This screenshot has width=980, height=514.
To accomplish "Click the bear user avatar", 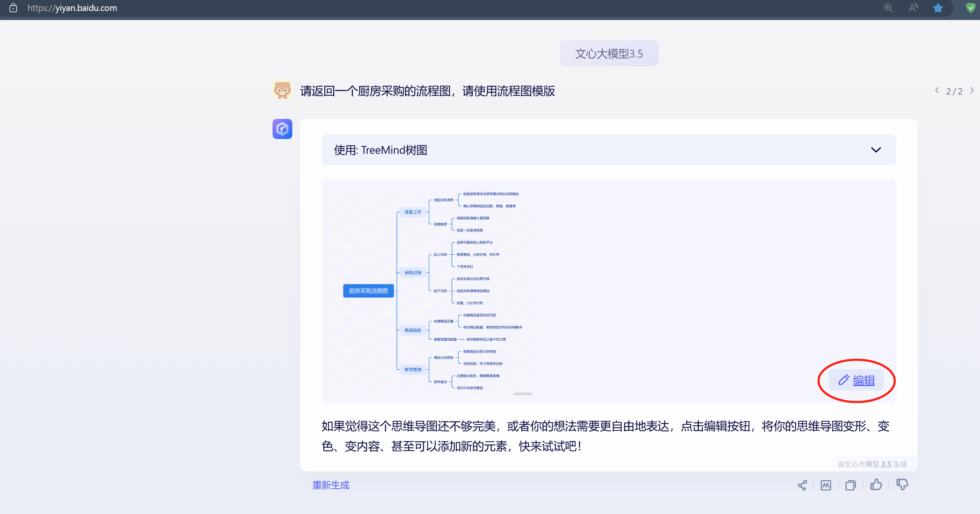I will (282, 90).
